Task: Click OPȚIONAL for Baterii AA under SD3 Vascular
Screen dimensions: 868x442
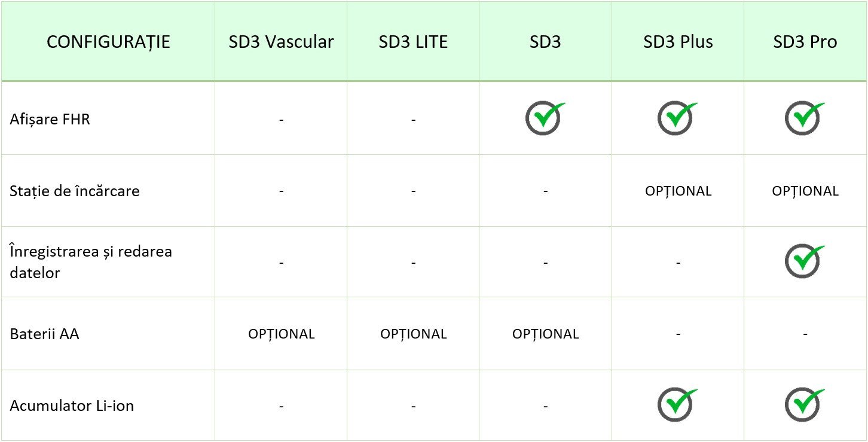Action: click(282, 334)
